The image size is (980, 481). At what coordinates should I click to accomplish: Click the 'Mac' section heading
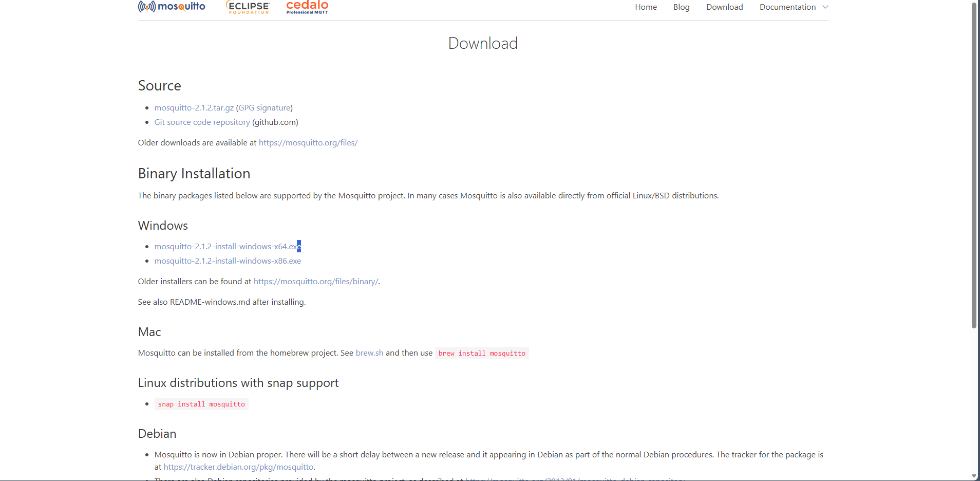(x=149, y=332)
